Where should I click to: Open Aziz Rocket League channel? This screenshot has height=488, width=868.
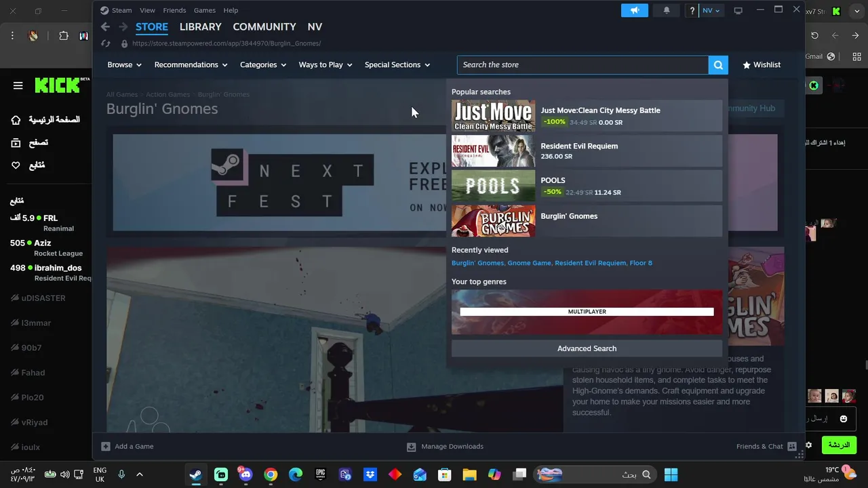50,247
